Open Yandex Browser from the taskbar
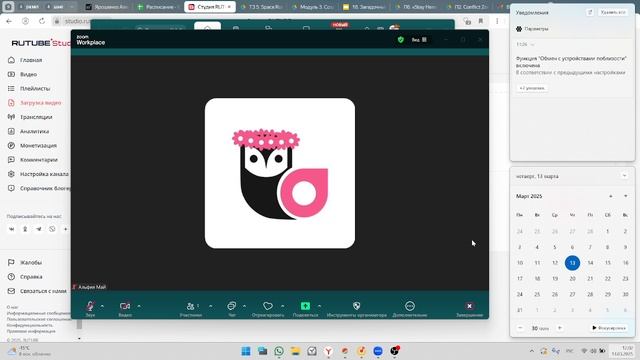This screenshot has height=360, width=640. pyautogui.click(x=328, y=351)
